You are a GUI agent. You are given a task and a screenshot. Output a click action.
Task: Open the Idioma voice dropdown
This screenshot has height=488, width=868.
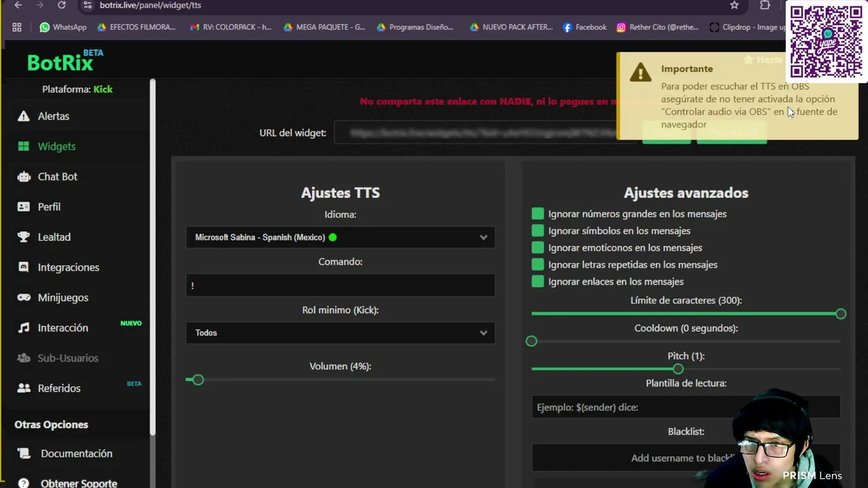click(340, 237)
